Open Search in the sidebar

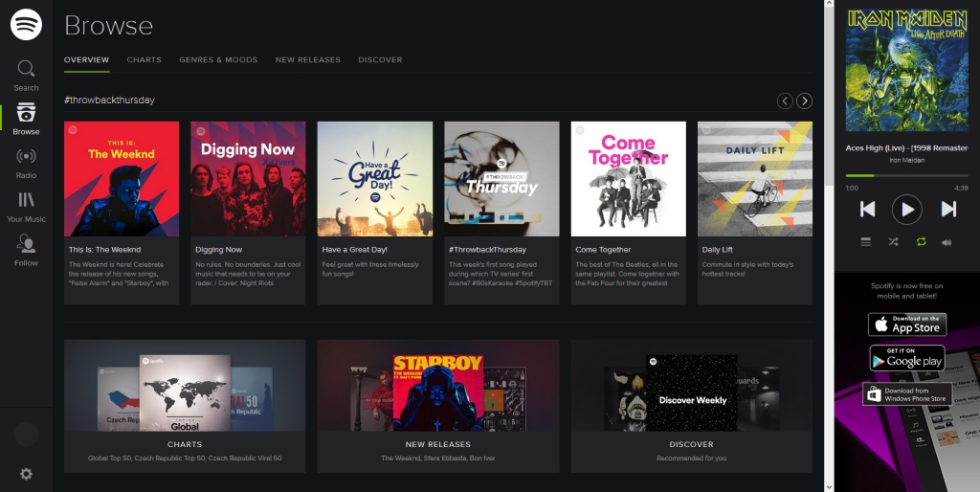26,76
